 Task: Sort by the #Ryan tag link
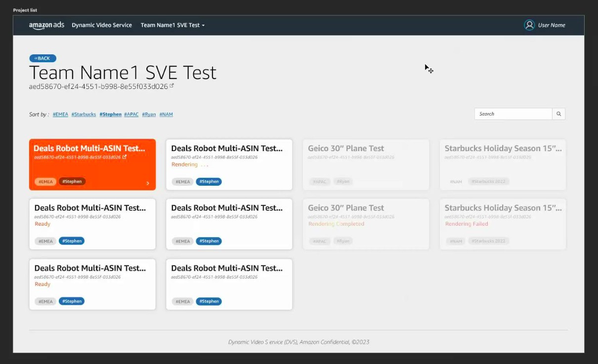coord(149,115)
